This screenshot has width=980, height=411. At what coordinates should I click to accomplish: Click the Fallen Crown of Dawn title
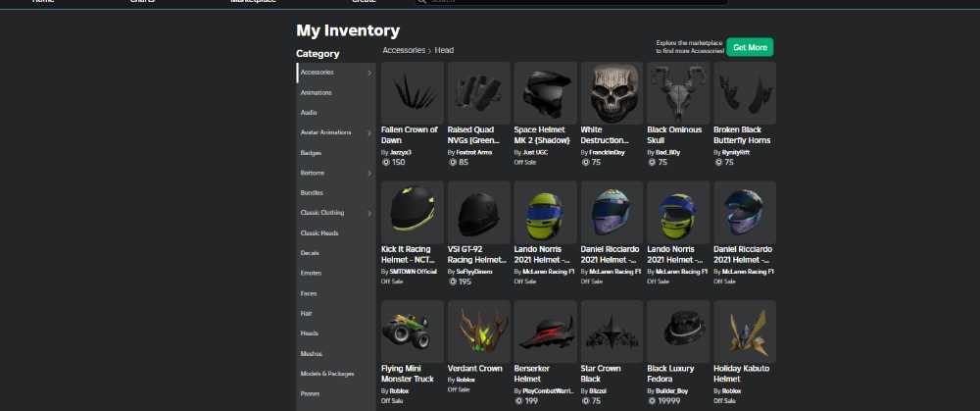click(x=410, y=135)
